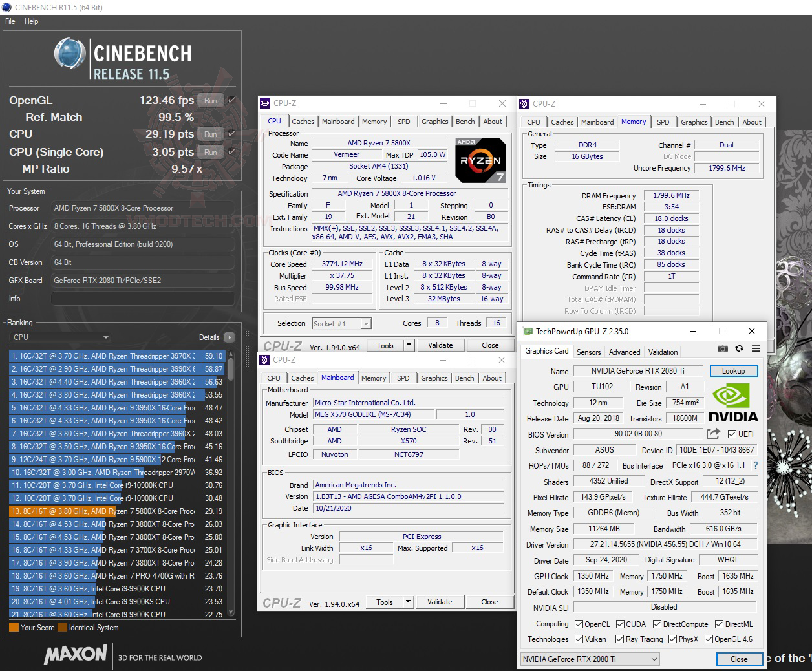Toggle the CUDA computing checkbox
812x671 pixels.
coord(620,624)
